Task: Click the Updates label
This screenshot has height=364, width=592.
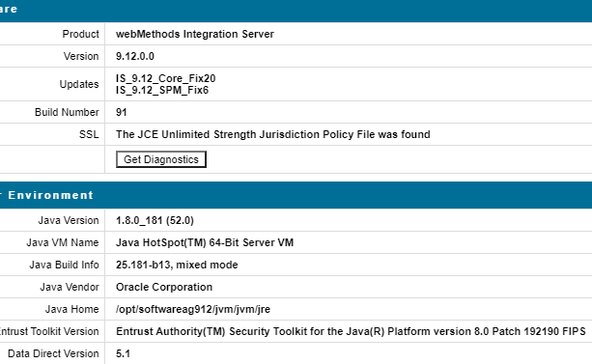Action: pyautogui.click(x=79, y=84)
